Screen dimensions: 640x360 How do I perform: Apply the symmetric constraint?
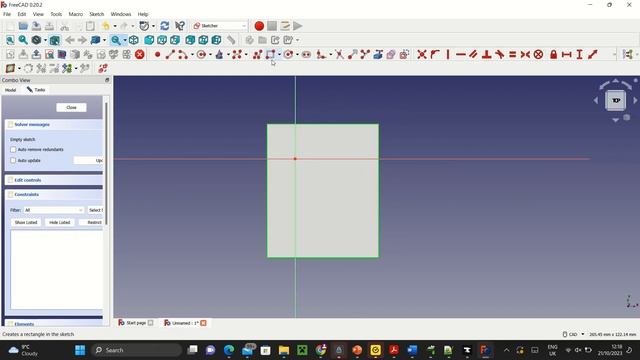[x=525, y=54]
